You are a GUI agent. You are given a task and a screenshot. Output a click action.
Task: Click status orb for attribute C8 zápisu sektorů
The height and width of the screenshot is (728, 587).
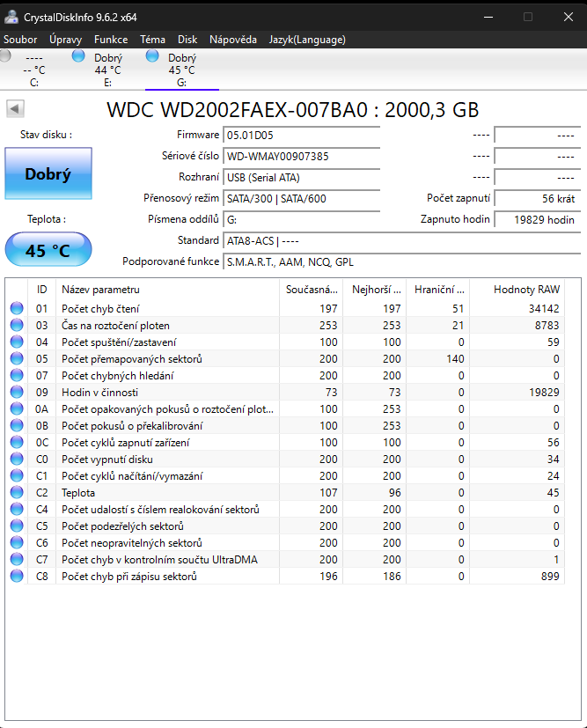point(17,576)
